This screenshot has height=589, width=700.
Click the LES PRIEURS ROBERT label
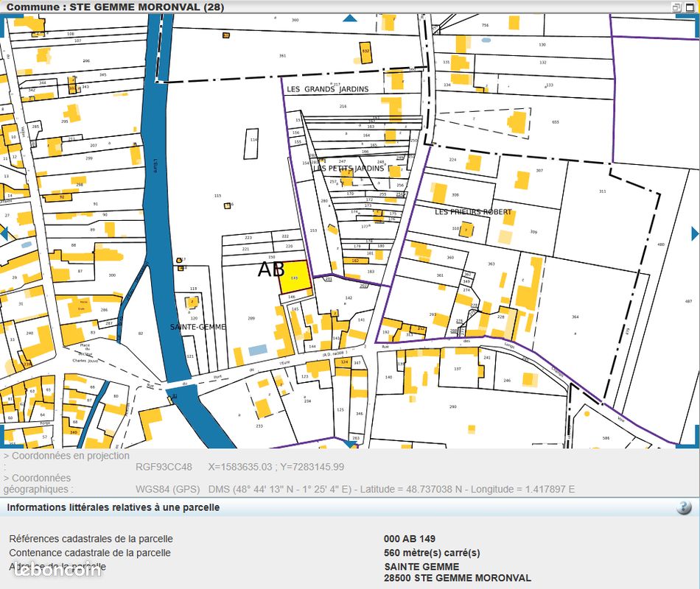tap(473, 211)
